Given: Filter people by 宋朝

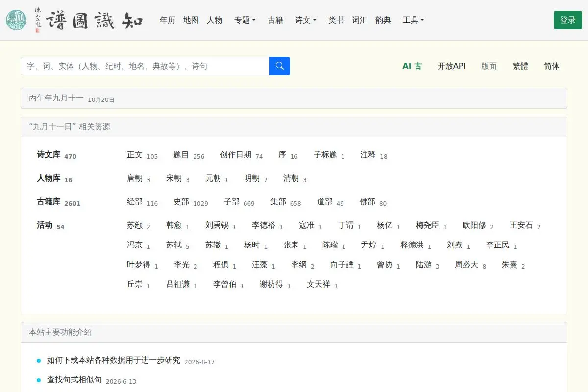Looking at the screenshot, I should pos(178,179).
